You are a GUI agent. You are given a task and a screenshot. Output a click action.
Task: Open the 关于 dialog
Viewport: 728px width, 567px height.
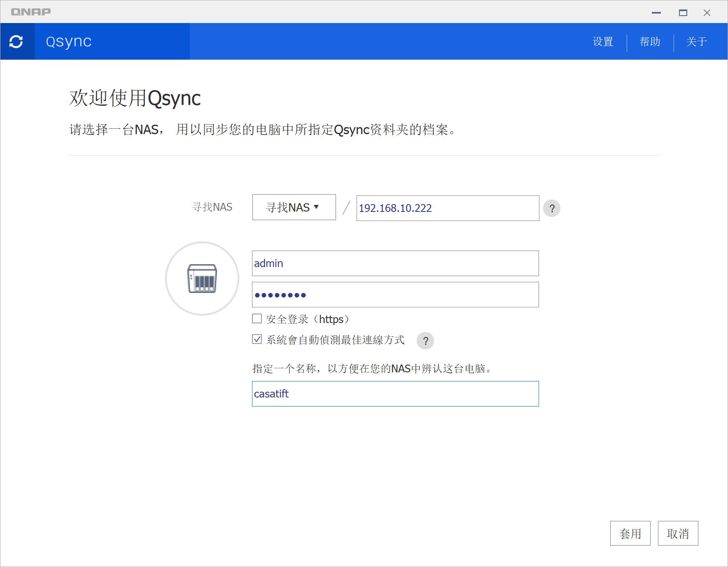point(697,41)
